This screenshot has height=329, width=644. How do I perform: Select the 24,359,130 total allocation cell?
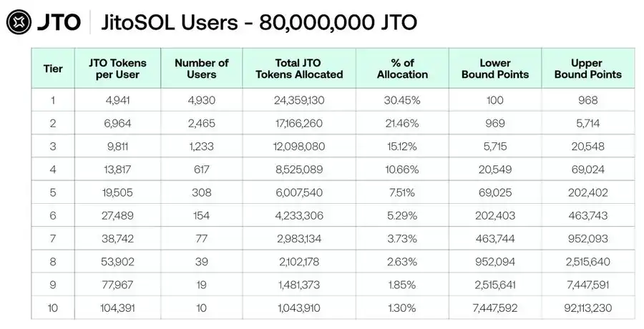[x=308, y=100]
